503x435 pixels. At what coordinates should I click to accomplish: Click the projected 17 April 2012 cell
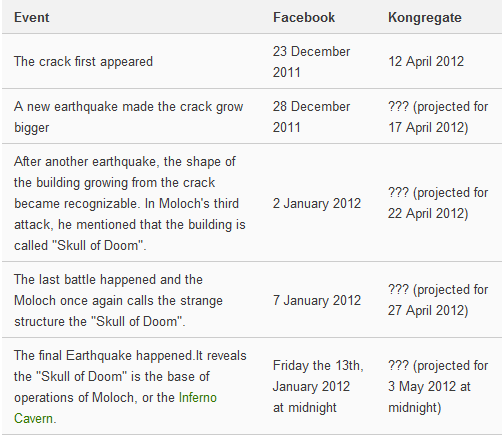pos(438,117)
